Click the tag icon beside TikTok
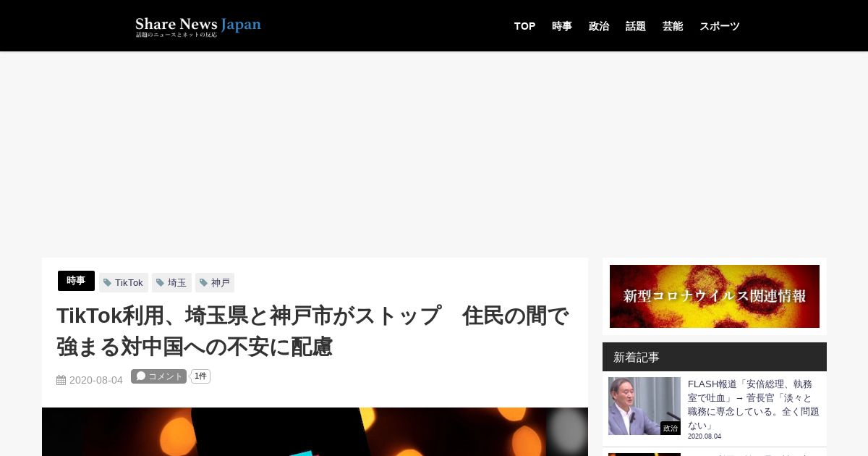 pos(107,283)
